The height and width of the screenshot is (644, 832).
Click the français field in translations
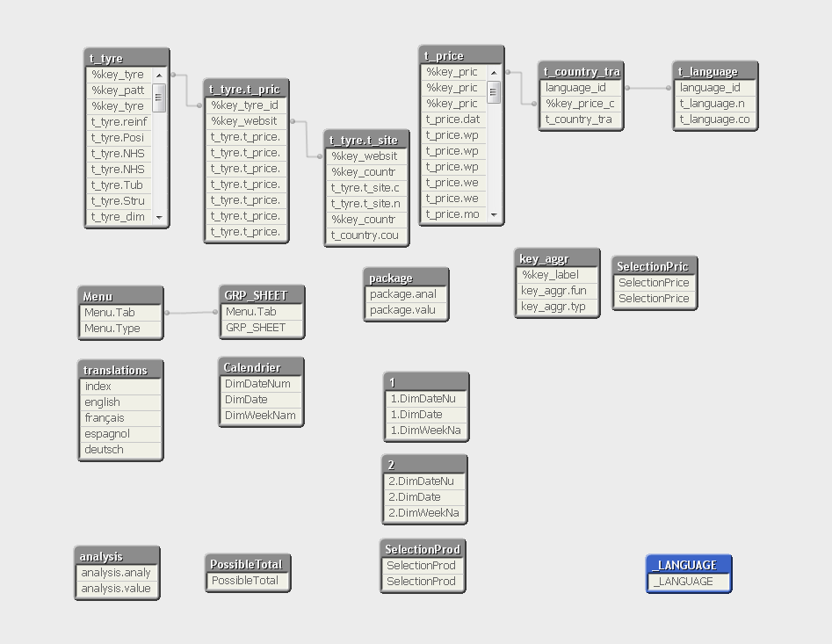click(x=120, y=418)
